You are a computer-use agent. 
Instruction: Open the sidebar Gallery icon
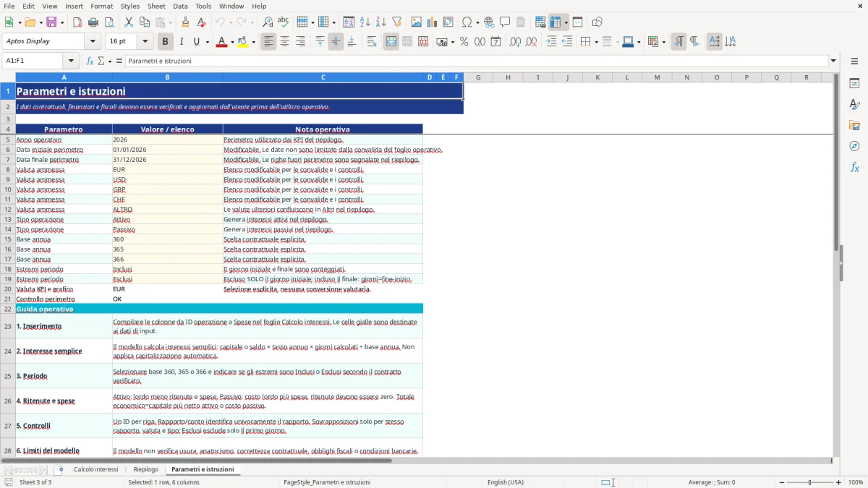(854, 125)
